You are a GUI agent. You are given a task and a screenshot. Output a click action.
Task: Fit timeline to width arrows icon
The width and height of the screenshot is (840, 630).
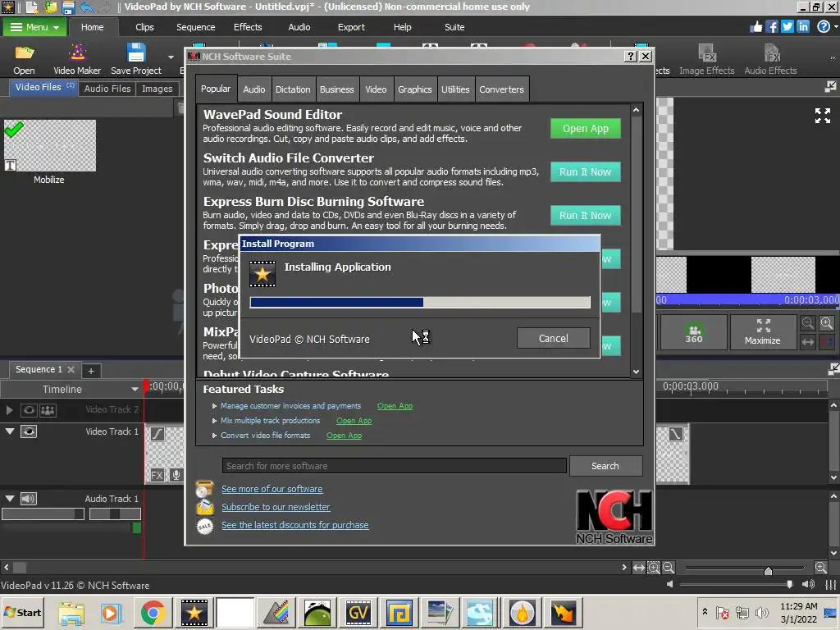click(638, 568)
